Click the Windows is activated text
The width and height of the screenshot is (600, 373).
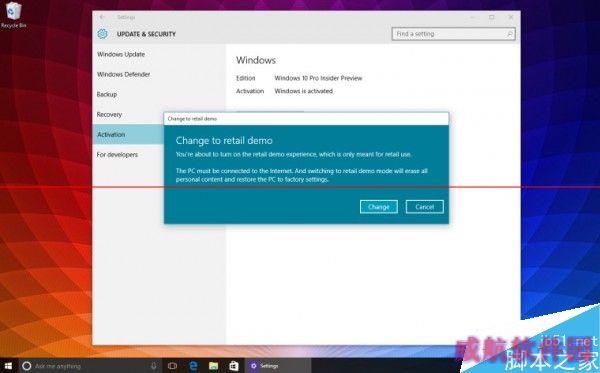coord(303,91)
